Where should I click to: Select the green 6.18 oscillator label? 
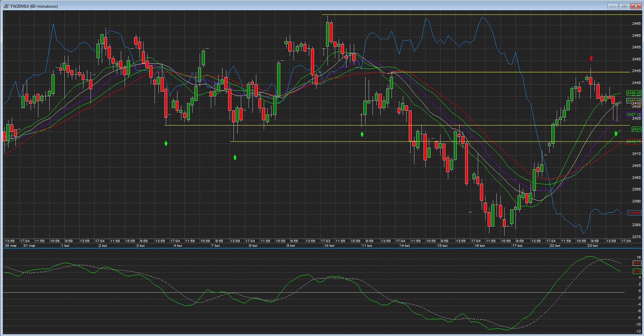637,271
